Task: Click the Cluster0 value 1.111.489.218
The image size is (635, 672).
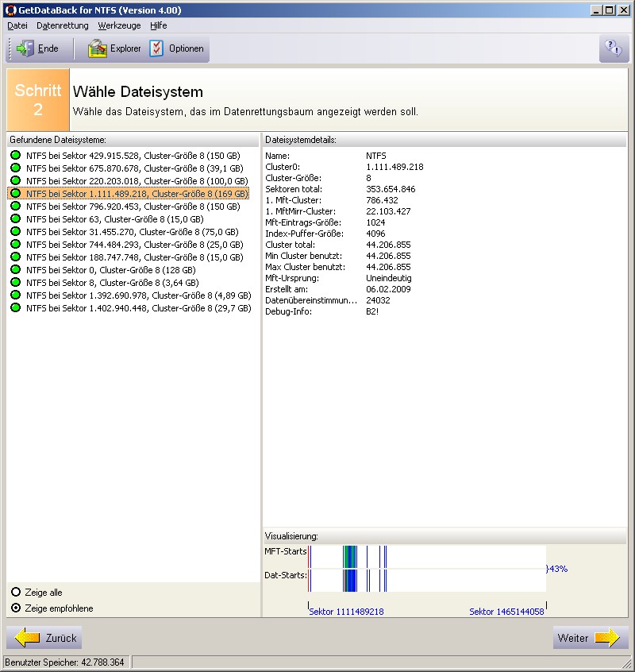Action: click(394, 167)
